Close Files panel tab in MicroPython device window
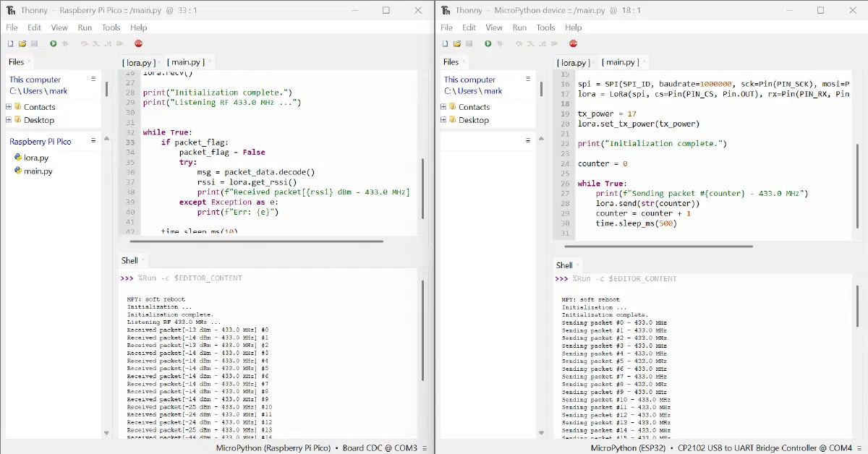Viewport: 868px width, 454px height. click(464, 62)
